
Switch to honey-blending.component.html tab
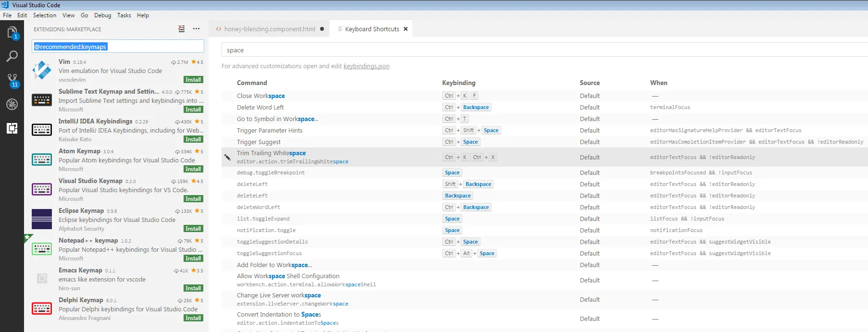(270, 29)
